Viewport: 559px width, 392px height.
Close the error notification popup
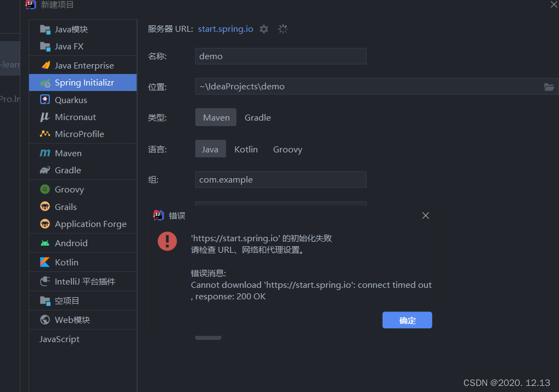point(426,215)
